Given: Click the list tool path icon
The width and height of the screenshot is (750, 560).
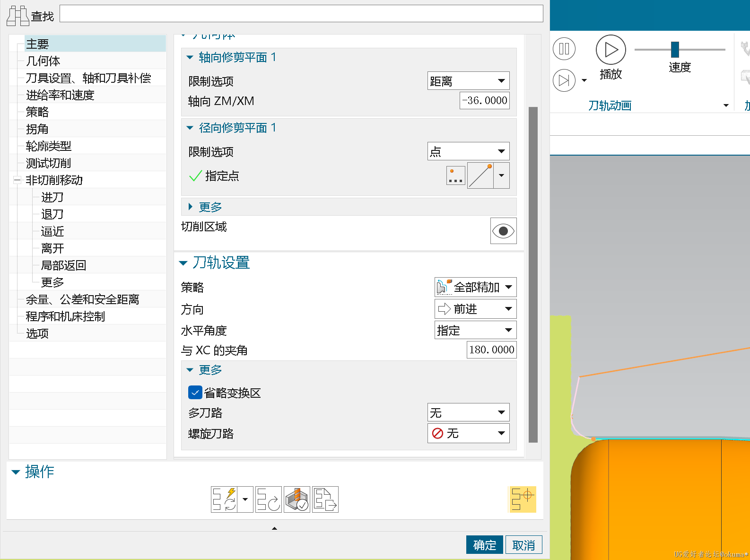Looking at the screenshot, I should (x=325, y=499).
